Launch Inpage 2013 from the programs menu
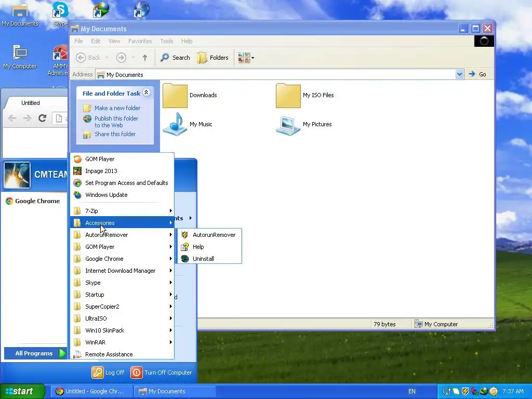Viewport: 532px width, 399px height. 122,171
